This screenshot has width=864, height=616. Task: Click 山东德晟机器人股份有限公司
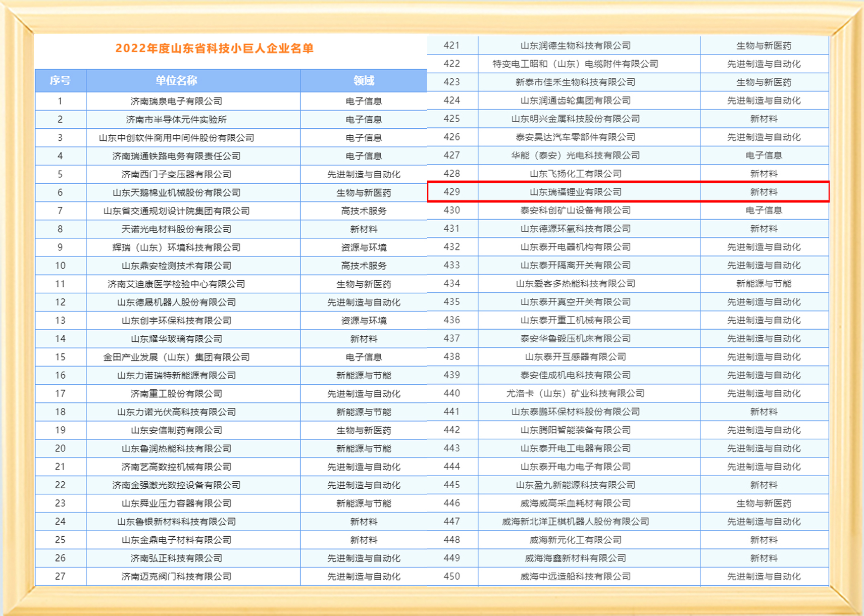tap(176, 302)
